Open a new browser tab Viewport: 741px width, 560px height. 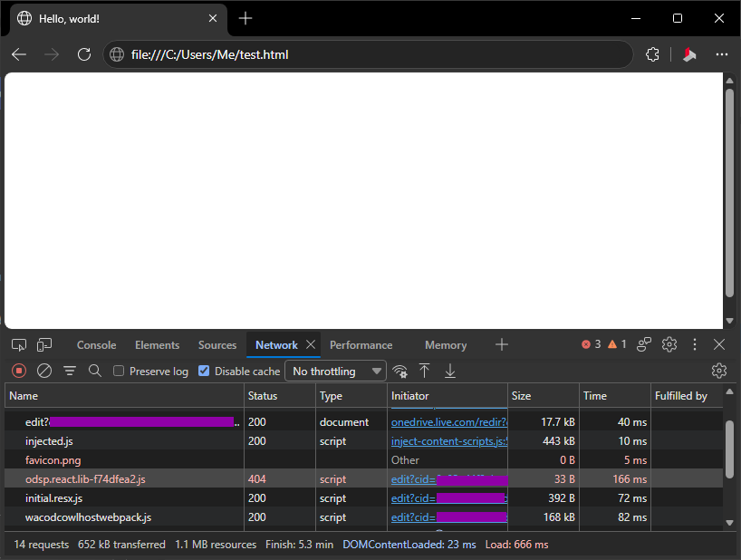pos(245,18)
